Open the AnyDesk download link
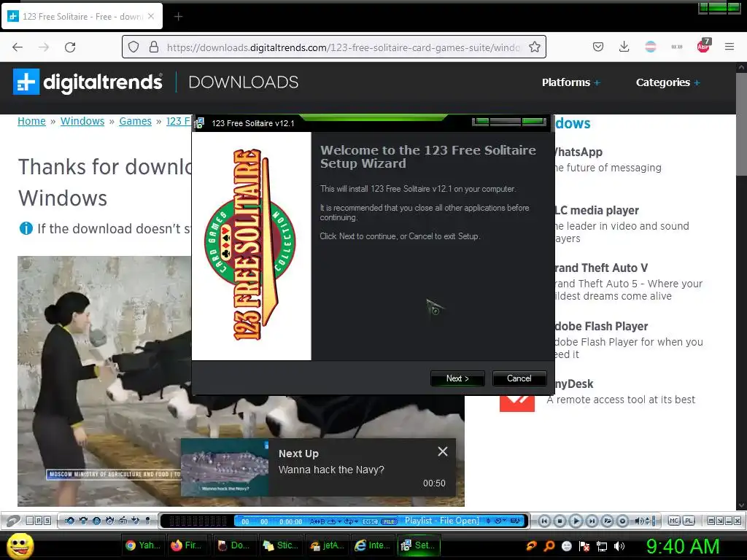The image size is (747, 560). 573,384
